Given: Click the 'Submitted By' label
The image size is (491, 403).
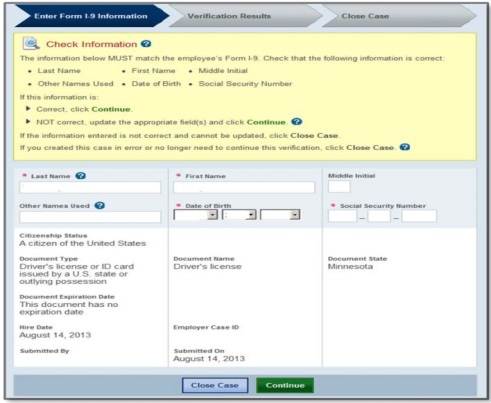Looking at the screenshot, I should click(44, 351).
